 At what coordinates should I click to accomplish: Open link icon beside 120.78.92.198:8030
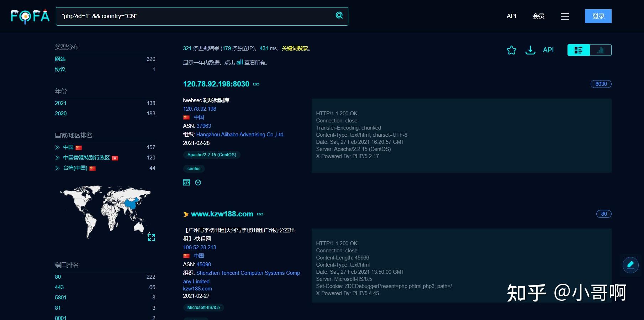tap(256, 84)
